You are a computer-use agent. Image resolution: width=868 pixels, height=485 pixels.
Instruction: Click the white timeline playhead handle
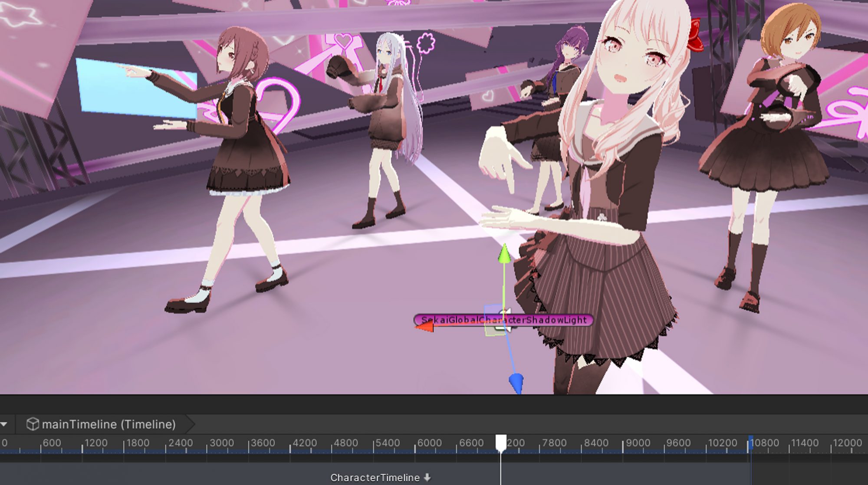point(501,443)
